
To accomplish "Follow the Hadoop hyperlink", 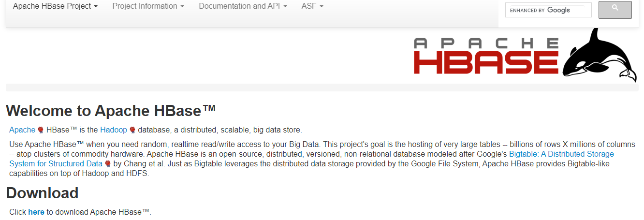I will (x=114, y=130).
